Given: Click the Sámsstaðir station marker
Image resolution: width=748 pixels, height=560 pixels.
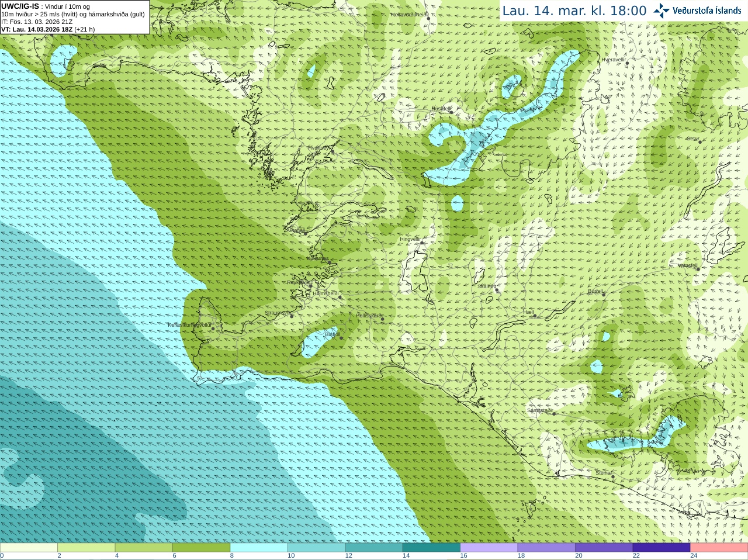Looking at the screenshot, I should tap(554, 414).
